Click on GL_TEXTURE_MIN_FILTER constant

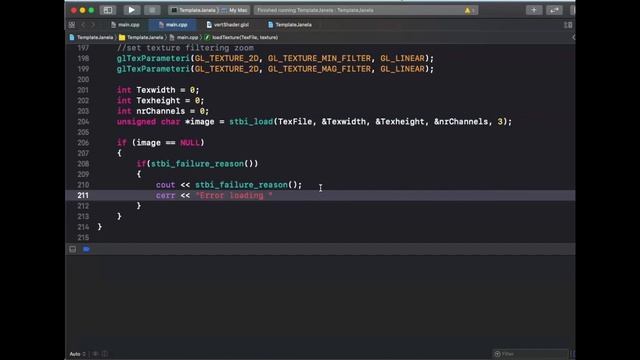coord(319,58)
